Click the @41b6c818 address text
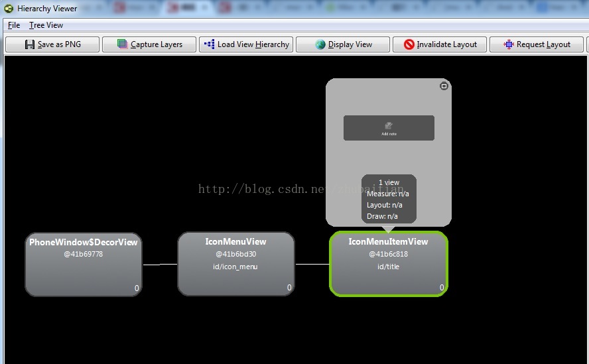The height and width of the screenshot is (364, 589). tap(389, 255)
